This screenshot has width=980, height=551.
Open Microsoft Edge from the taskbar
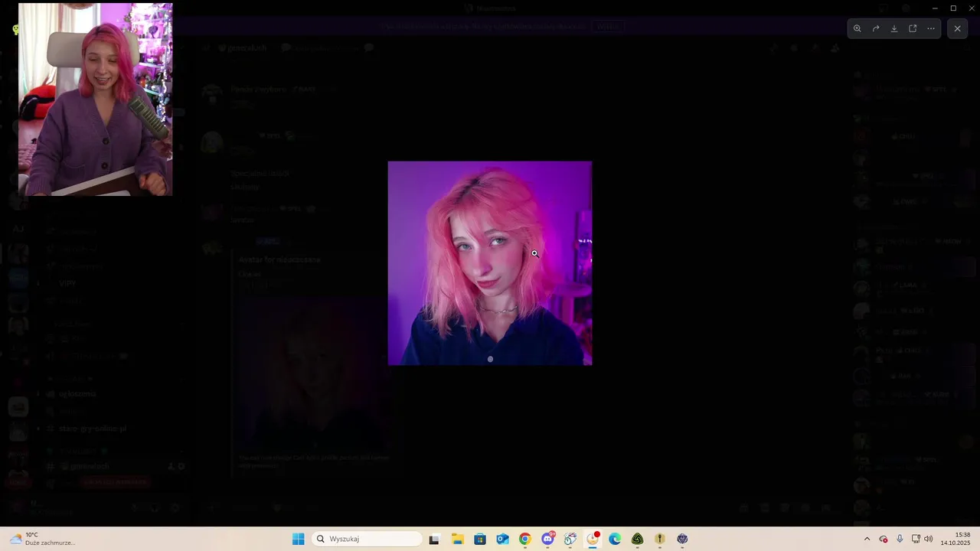(x=615, y=539)
